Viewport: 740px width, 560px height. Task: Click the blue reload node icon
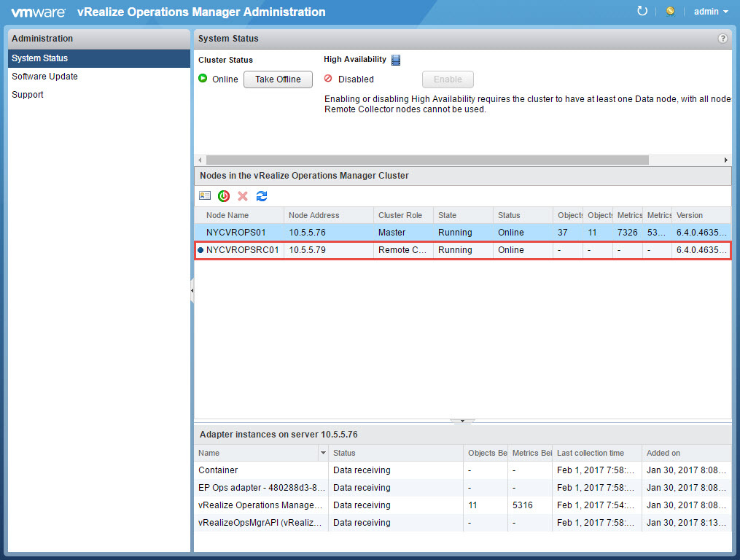[262, 196]
